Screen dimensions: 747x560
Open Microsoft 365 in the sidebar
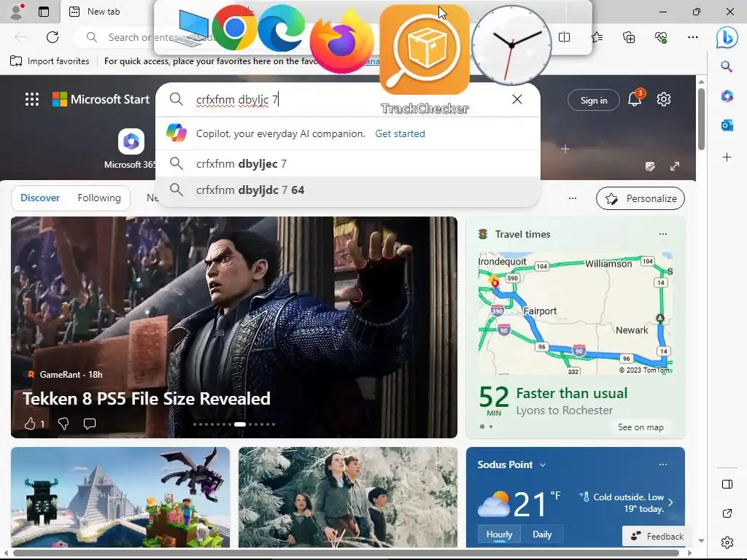pyautogui.click(x=727, y=96)
